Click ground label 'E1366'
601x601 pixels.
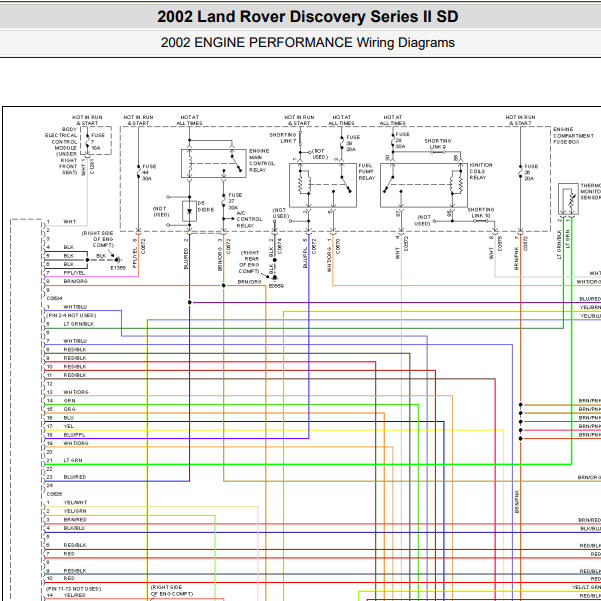coord(118,268)
